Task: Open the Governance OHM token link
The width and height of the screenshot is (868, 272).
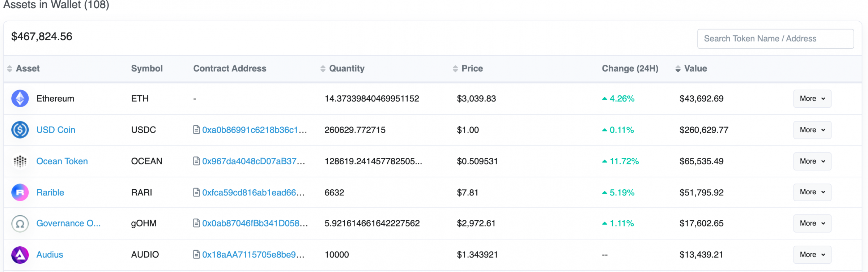Action: pos(68,223)
